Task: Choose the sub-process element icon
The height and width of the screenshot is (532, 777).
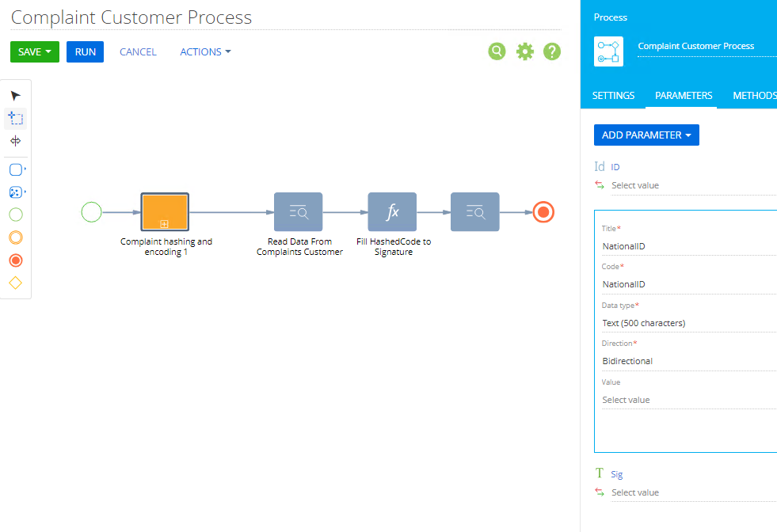Action: point(15,192)
